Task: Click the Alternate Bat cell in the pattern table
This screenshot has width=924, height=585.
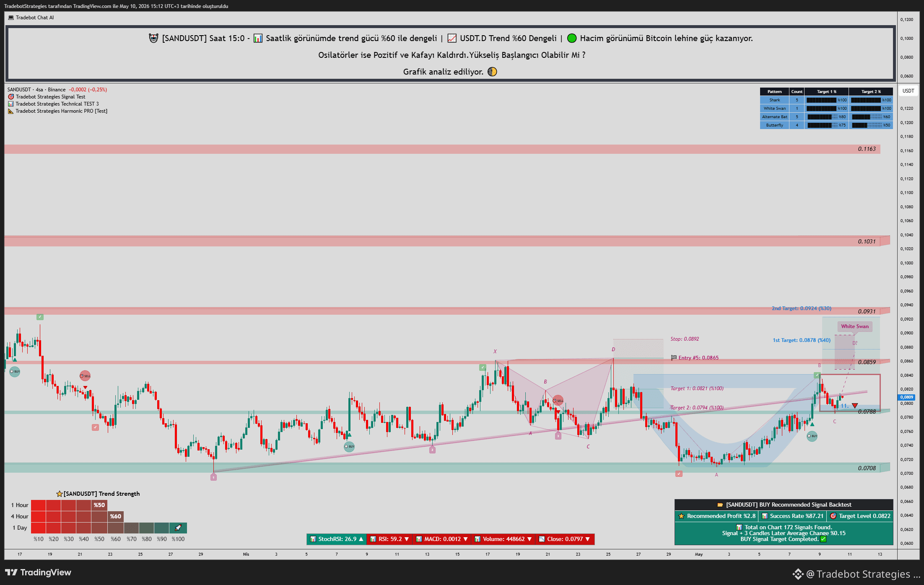Action: [x=775, y=117]
